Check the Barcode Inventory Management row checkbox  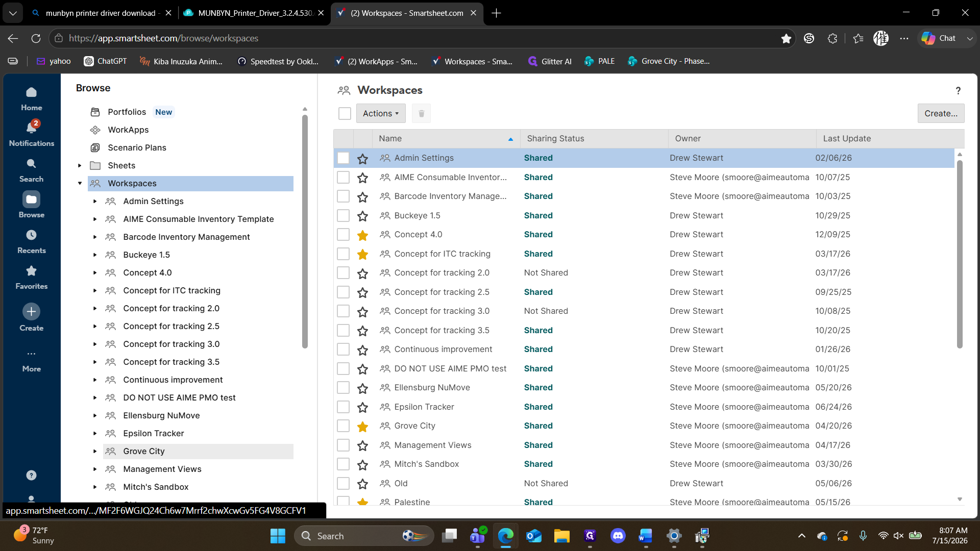pos(343,196)
